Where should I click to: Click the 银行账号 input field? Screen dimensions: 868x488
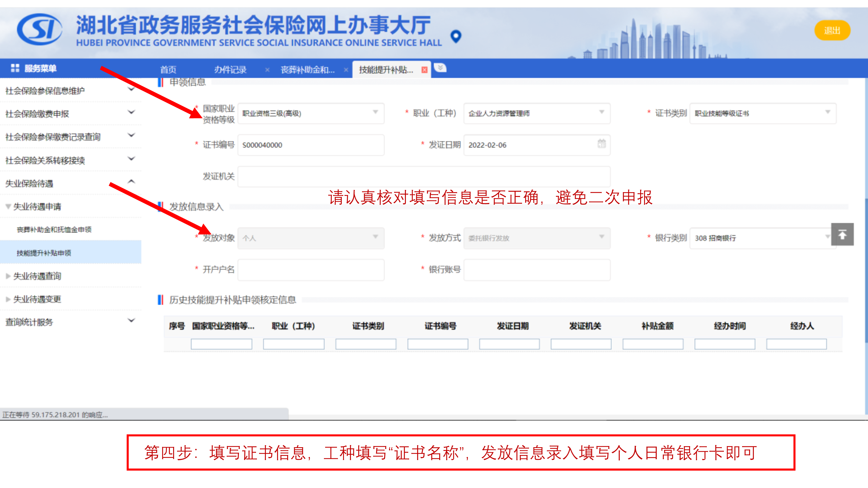537,270
